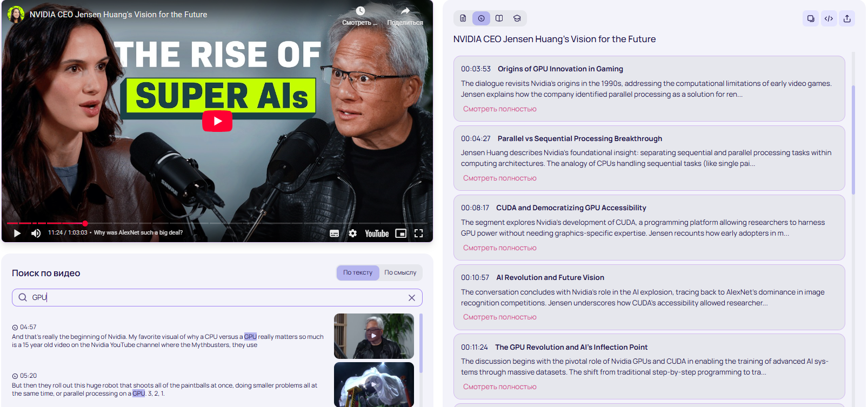Viewport: 868px width, 407px height.
Task: Select the timecodes clock icon tab
Action: (x=481, y=18)
